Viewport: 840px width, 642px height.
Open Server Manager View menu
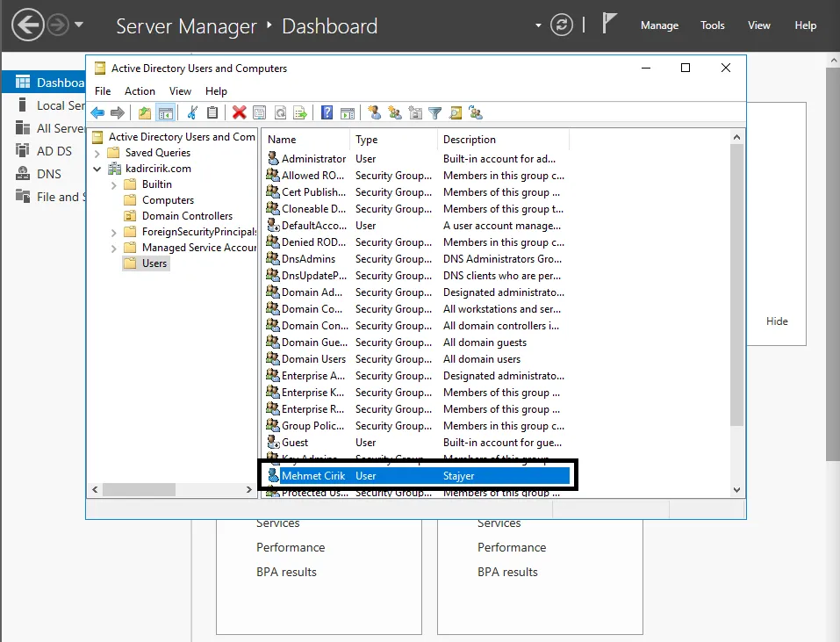pos(759,25)
